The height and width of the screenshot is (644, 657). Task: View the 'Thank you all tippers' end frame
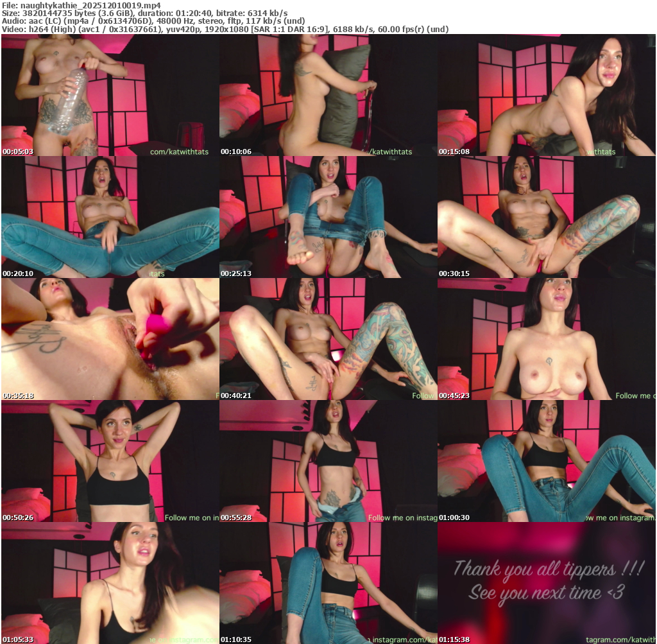[x=547, y=583]
